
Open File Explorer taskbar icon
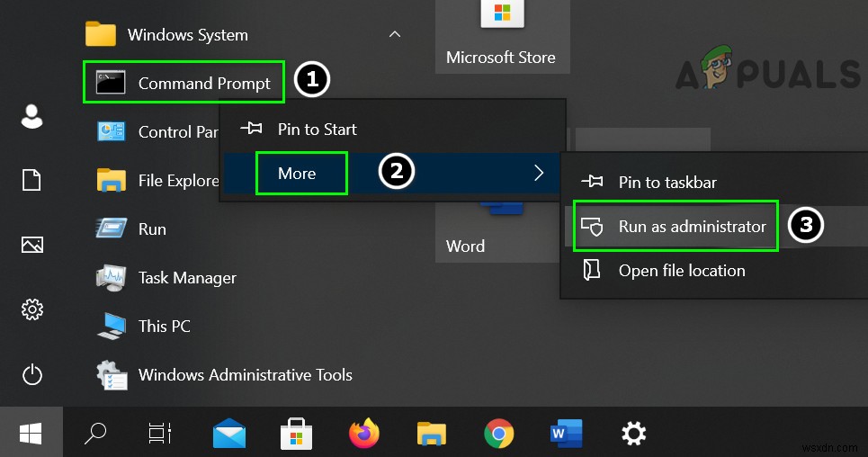[x=431, y=435]
